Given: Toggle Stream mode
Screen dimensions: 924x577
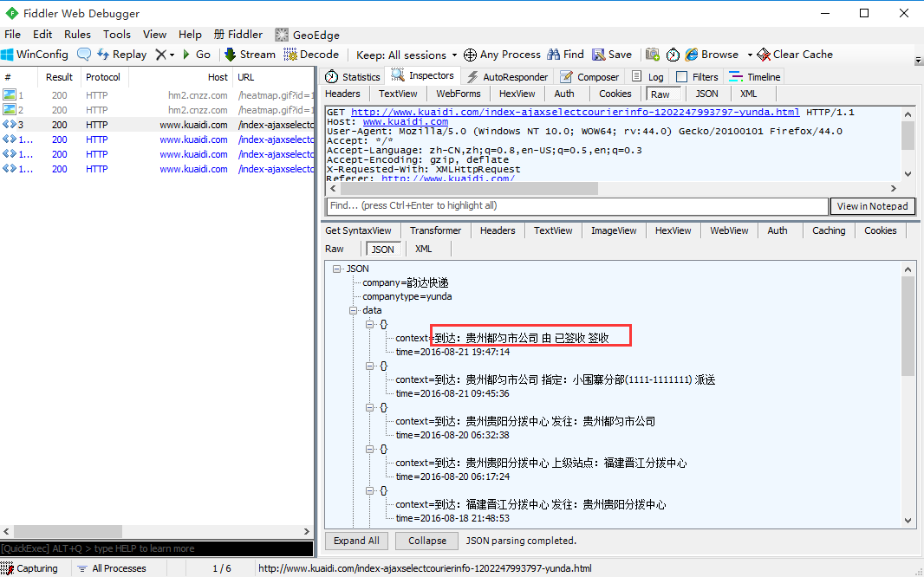Looking at the screenshot, I should [250, 55].
